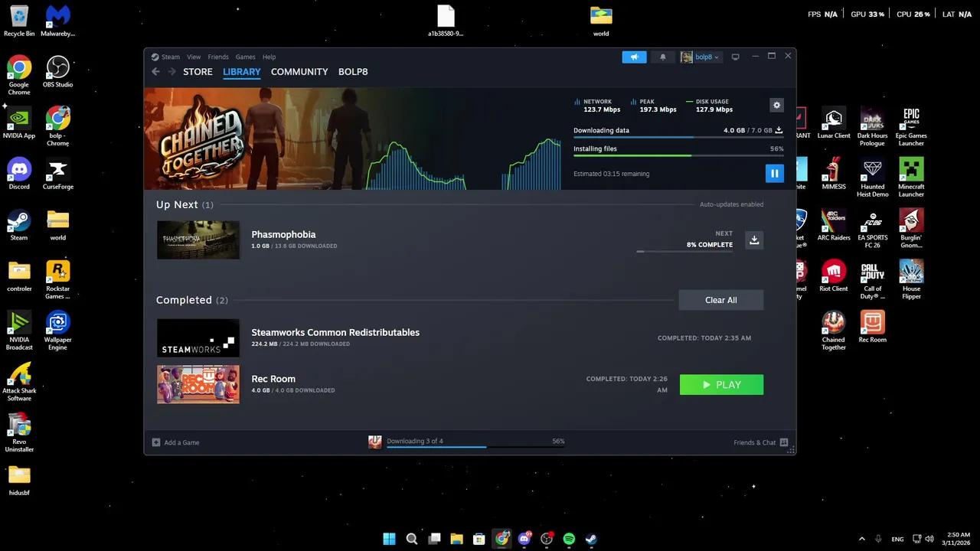Select the OBS Studio desktop icon

pyautogui.click(x=57, y=73)
